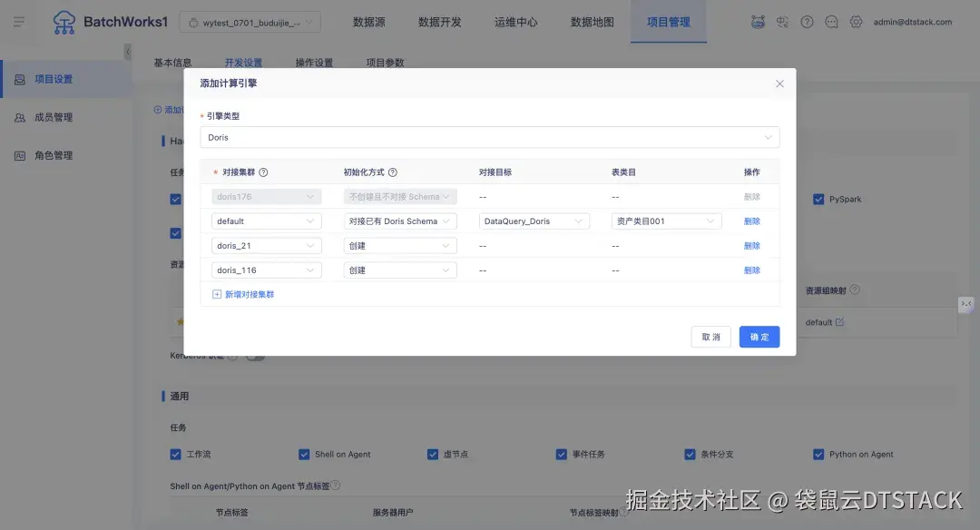Open the message/feedback icon in top bar
980x530 pixels.
click(831, 22)
